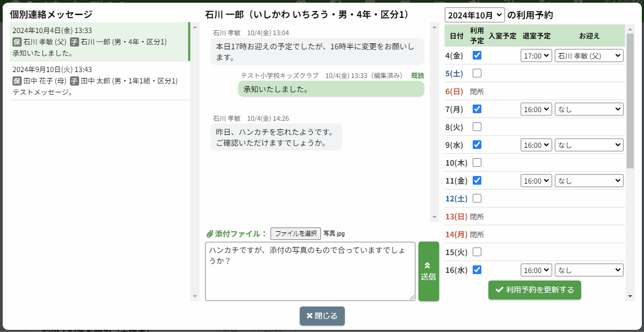Toggle the reservation checkbox for 10(木)
Screen dimensions: 644x332
pyautogui.click(x=477, y=162)
